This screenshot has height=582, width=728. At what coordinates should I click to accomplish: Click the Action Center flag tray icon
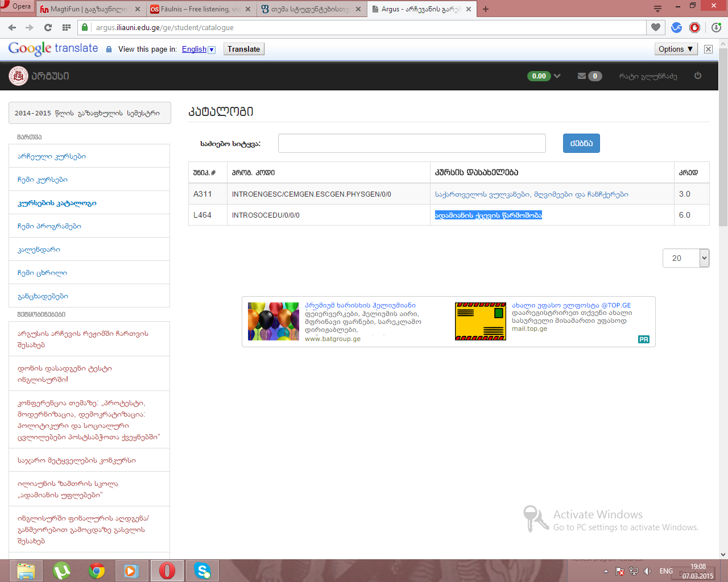[620, 571]
